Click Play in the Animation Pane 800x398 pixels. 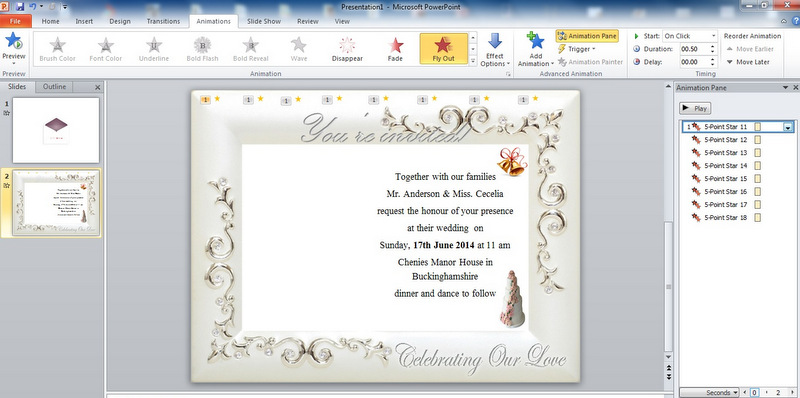694,108
